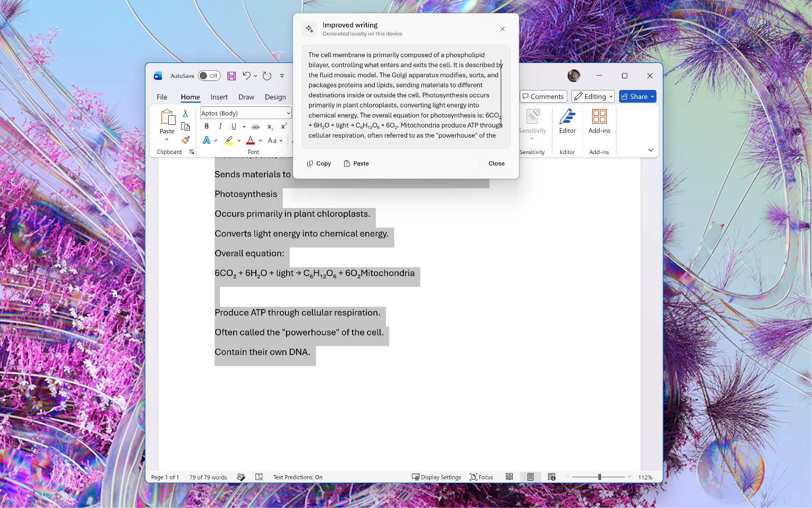
Task: Click the Share button
Action: pos(638,96)
